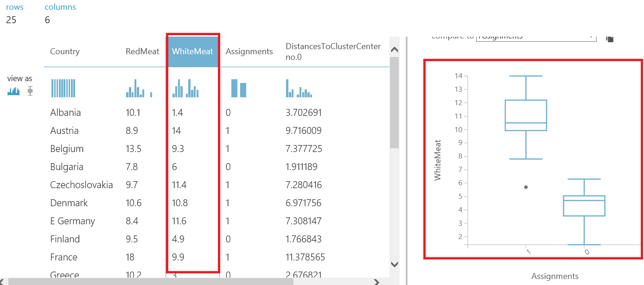Click the copy icon beside compare dropdown
This screenshot has width=644, height=285.
[x=610, y=38]
